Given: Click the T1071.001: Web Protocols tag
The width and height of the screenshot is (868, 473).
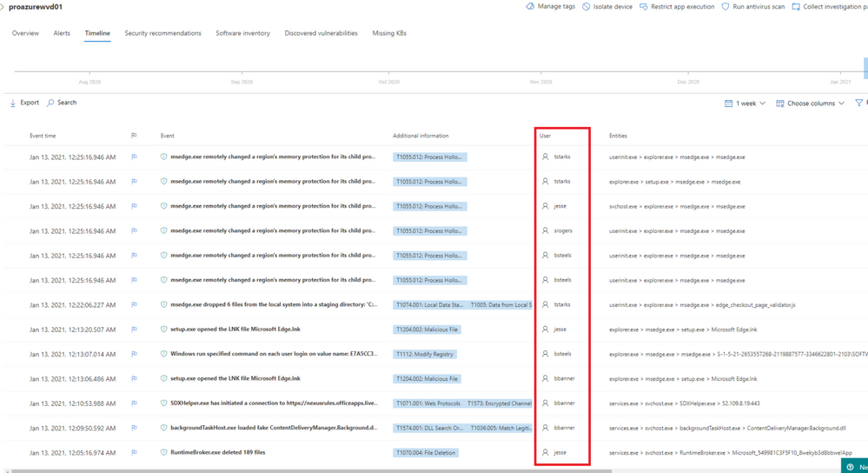Looking at the screenshot, I should [428, 403].
